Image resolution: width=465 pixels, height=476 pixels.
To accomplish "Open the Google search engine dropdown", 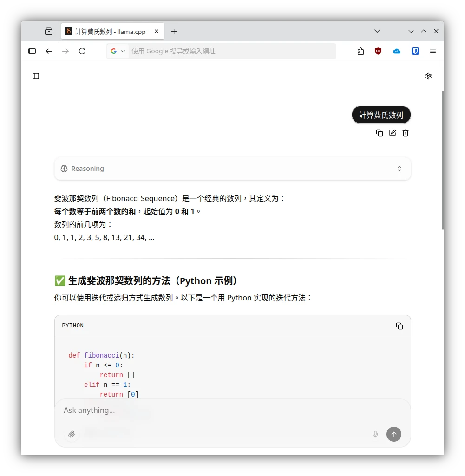I will 118,51.
